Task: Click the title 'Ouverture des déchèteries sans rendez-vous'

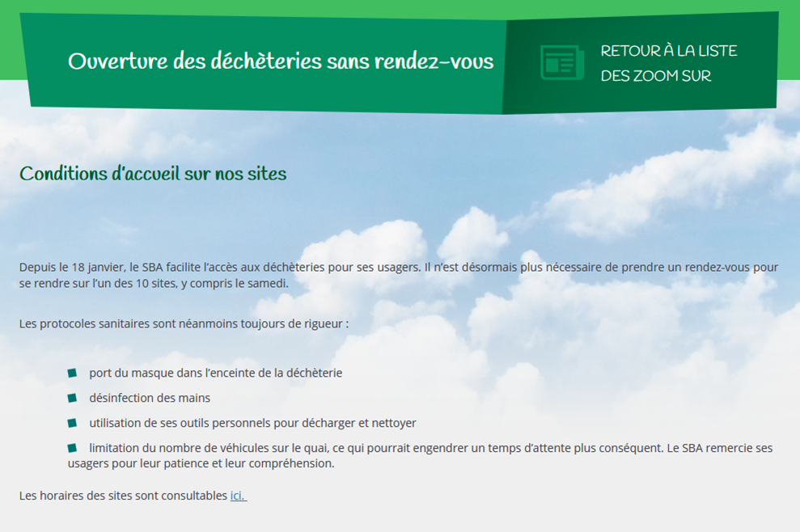Action: [280, 61]
